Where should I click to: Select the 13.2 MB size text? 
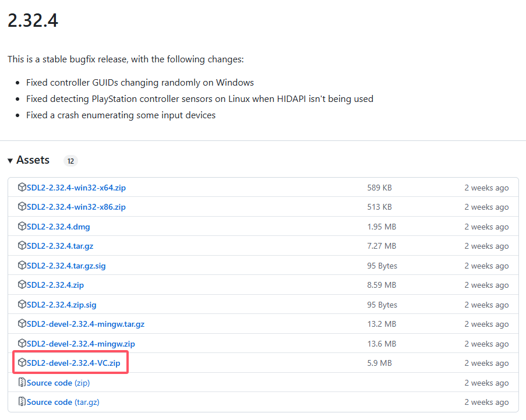tap(382, 324)
